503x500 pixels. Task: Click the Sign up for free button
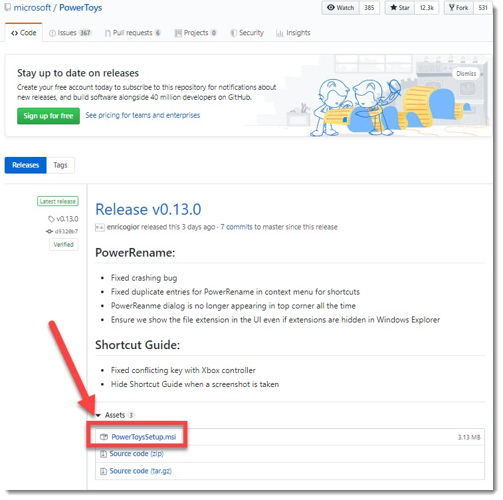(x=48, y=116)
